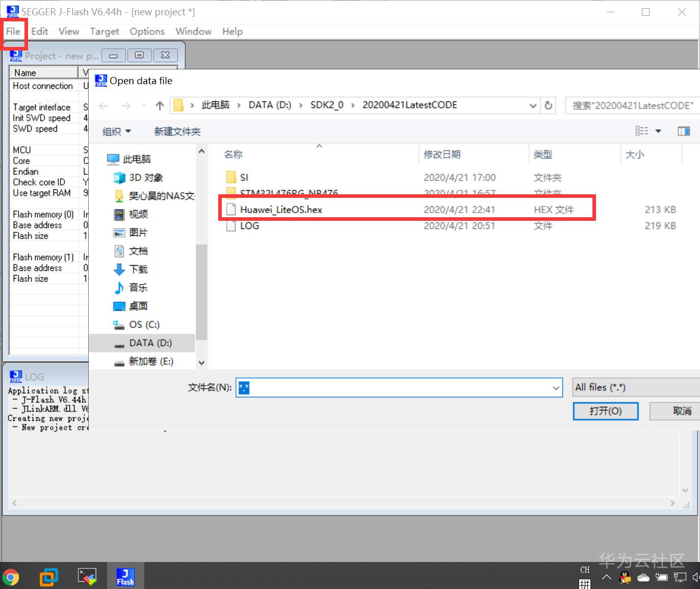Select 视频 folder in the navigation pane
This screenshot has width=700, height=589.
131,214
